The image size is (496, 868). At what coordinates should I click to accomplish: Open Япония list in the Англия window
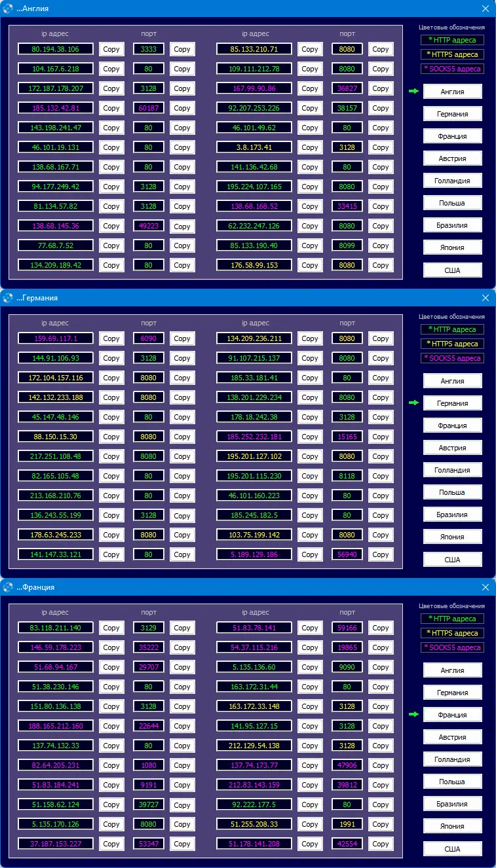click(x=453, y=247)
